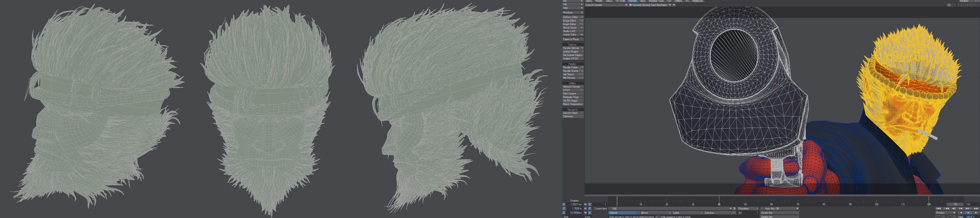Image resolution: width=980 pixels, height=218 pixels.
Task: Click the X position value field
Action: [575, 204]
